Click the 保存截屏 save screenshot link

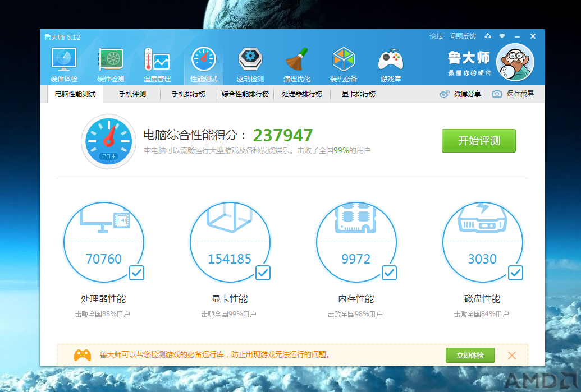(x=520, y=94)
